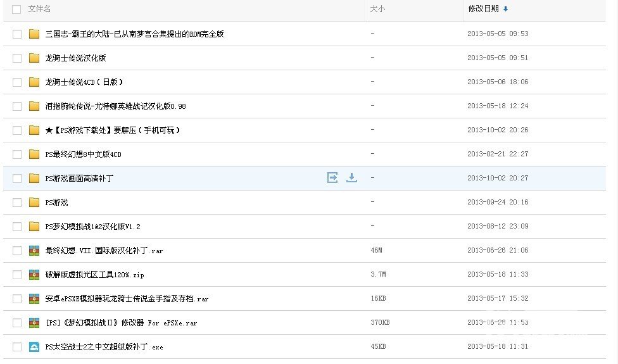Open the PS最终幻想8中文版4CD folder name
The image size is (618, 364).
[83, 154]
